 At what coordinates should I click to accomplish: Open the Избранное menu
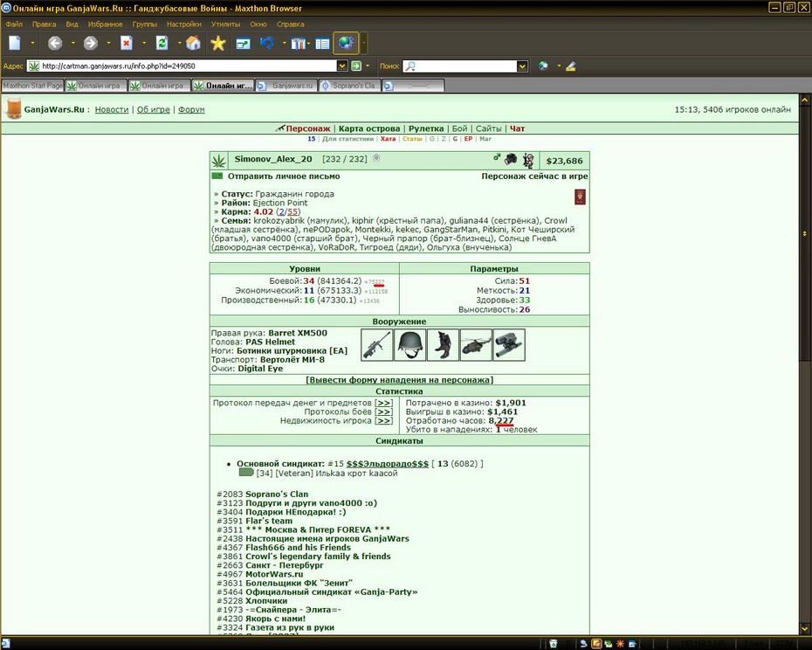tap(105, 24)
